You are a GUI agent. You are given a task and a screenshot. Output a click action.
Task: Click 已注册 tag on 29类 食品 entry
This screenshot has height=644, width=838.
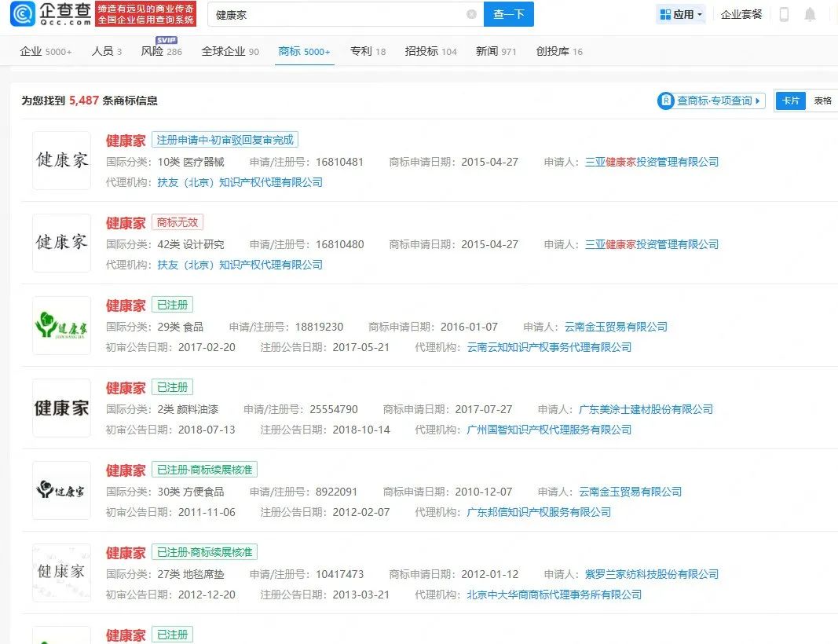click(x=172, y=305)
